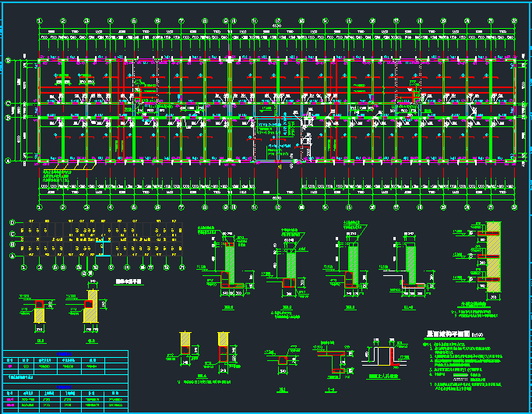Pick the 1:100 scale label beside the title
Screen dimensions: 532x414
477,335
